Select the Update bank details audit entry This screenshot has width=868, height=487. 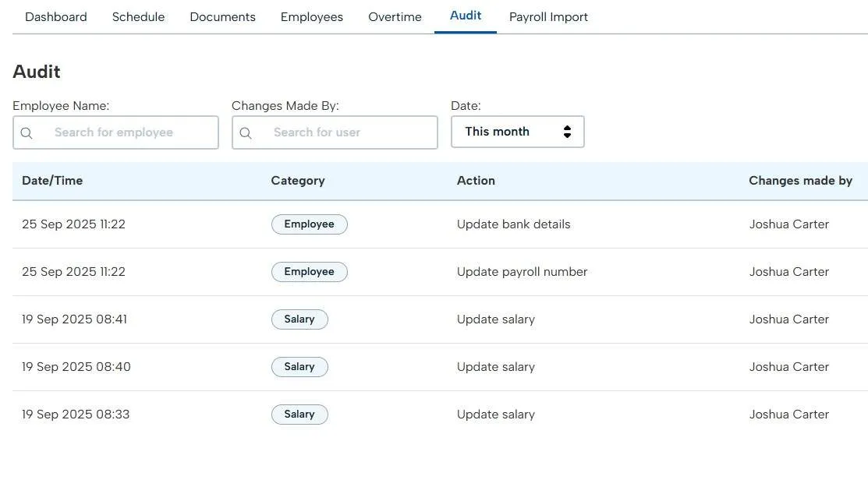[x=513, y=224]
